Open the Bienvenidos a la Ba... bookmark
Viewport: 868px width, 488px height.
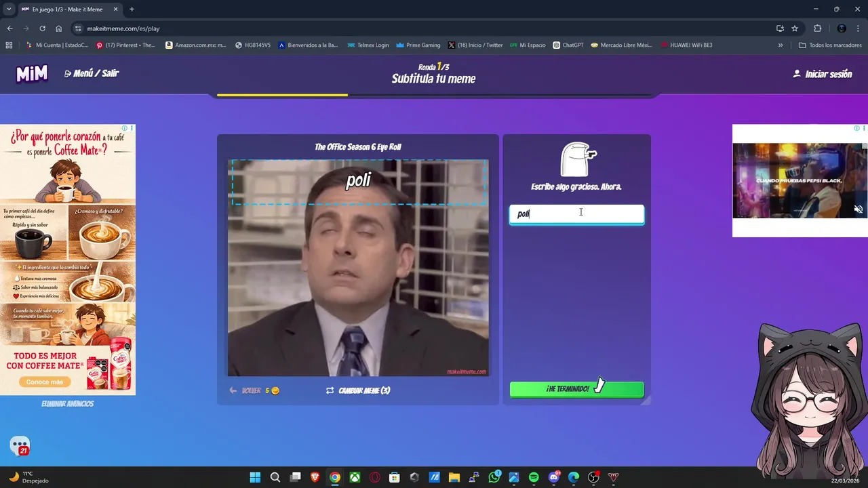click(308, 45)
